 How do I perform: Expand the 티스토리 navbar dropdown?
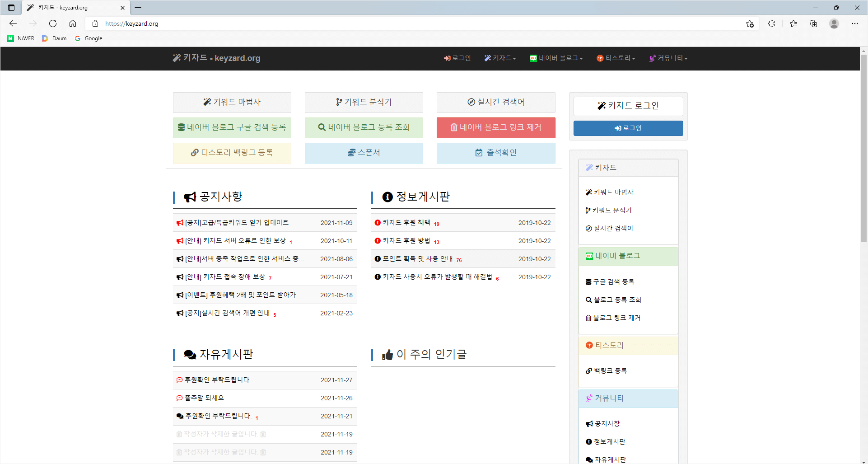click(x=616, y=58)
